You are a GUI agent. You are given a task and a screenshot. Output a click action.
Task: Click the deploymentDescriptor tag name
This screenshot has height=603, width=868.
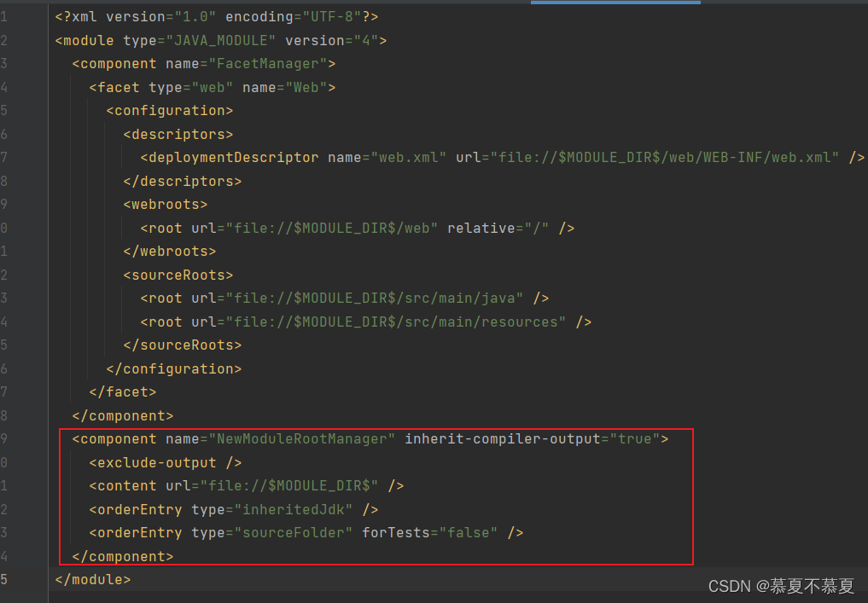coord(230,158)
